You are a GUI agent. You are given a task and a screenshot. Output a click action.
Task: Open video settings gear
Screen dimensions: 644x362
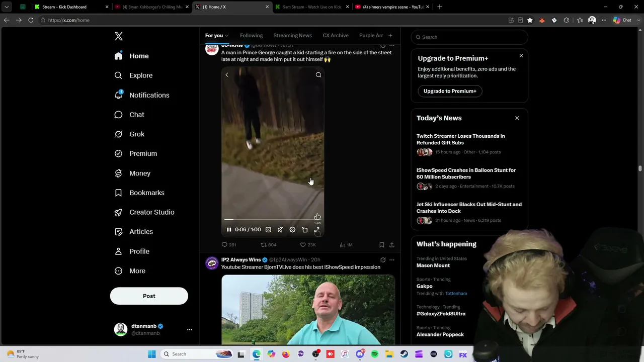tap(292, 230)
